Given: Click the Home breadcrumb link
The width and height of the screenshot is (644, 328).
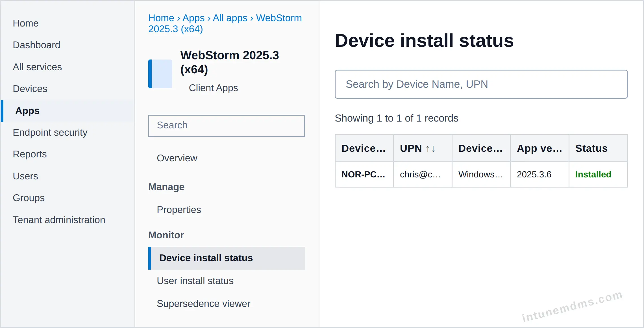Looking at the screenshot, I should click(161, 18).
